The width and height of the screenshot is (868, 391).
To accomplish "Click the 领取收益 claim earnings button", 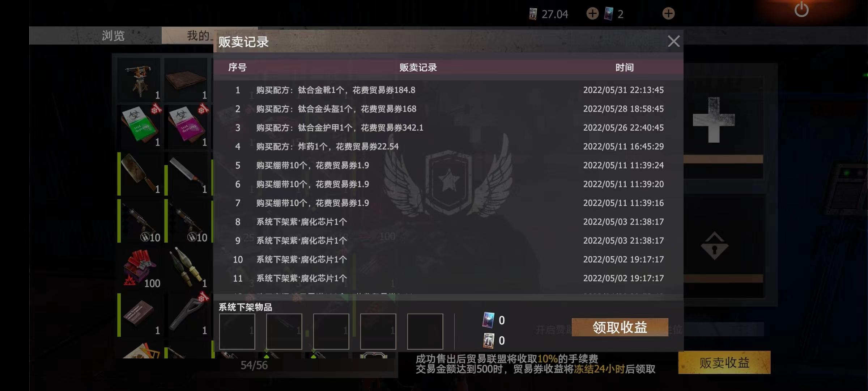I will click(620, 327).
